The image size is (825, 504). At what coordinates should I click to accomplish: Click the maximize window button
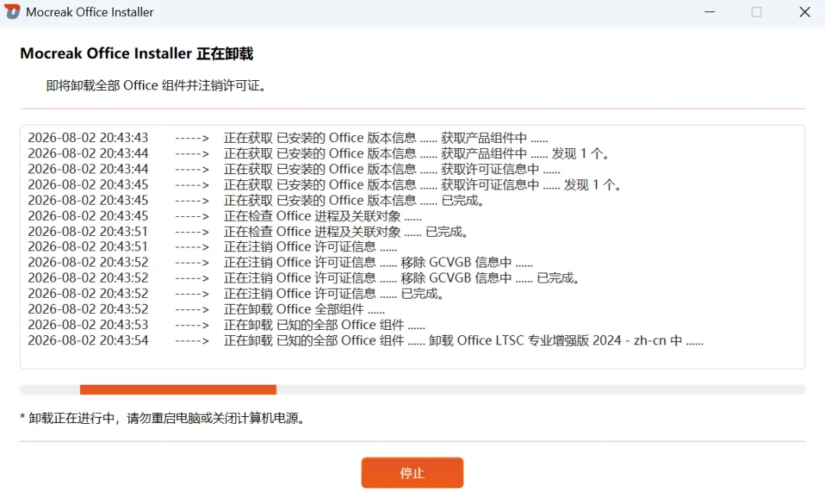(756, 11)
